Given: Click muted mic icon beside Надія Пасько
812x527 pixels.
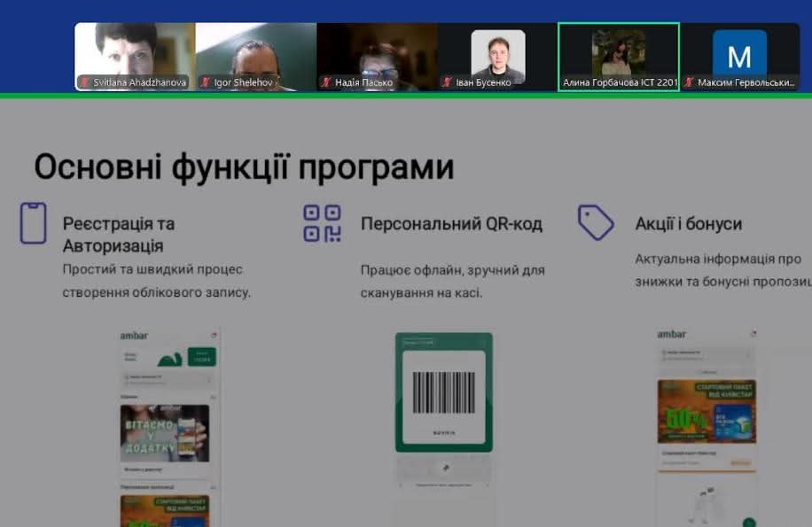Looking at the screenshot, I should (326, 82).
